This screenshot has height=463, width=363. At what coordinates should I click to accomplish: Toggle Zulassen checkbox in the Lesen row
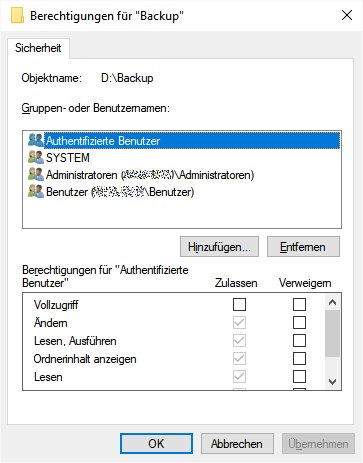coord(239,376)
